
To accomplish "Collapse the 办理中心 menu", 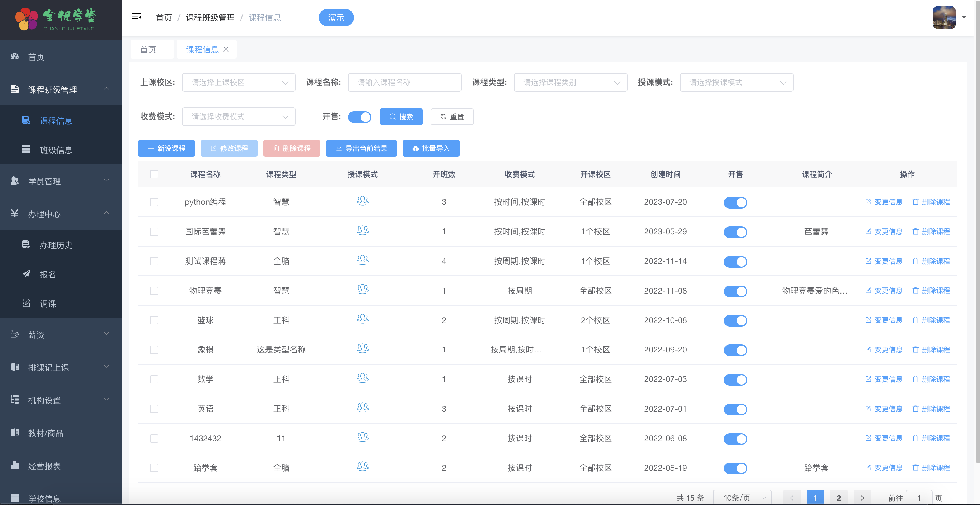I will coord(61,214).
